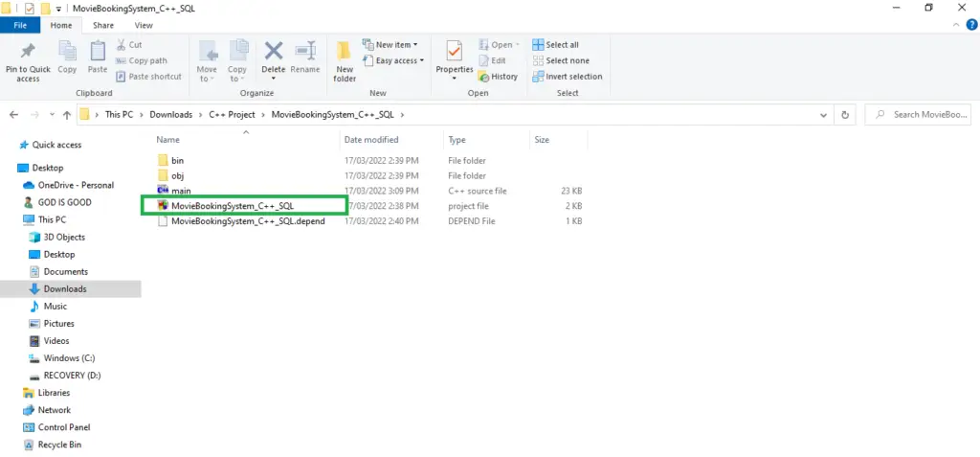This screenshot has width=980, height=457.
Task: Switch to the Share tab
Action: pos(103,26)
